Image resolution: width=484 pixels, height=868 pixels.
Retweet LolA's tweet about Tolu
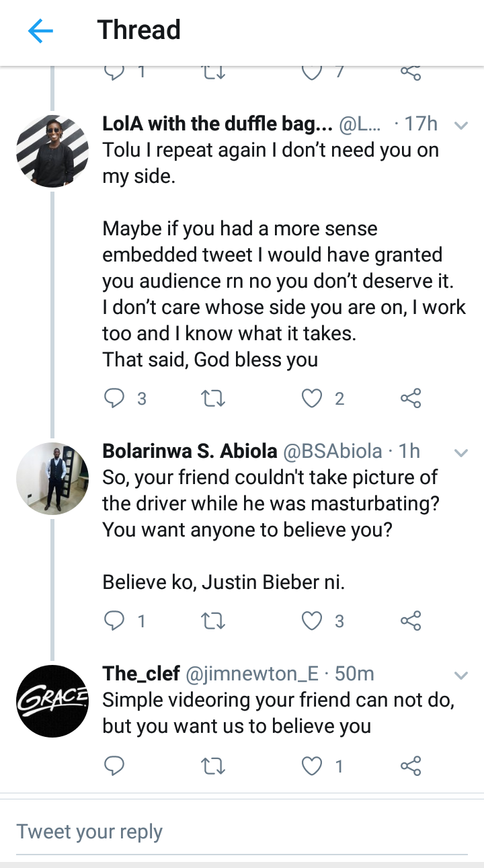(214, 399)
